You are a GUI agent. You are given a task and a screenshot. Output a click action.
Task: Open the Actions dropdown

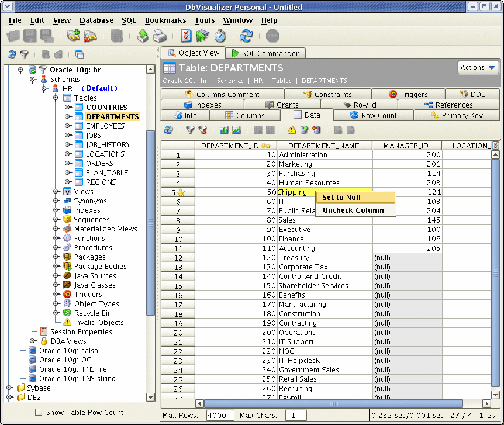478,67
